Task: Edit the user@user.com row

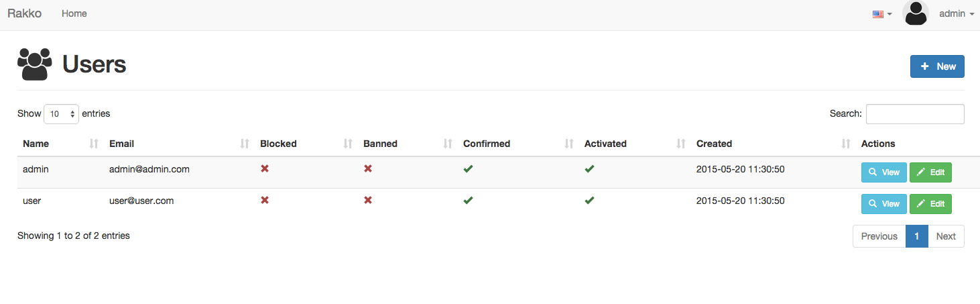Action: [930, 204]
